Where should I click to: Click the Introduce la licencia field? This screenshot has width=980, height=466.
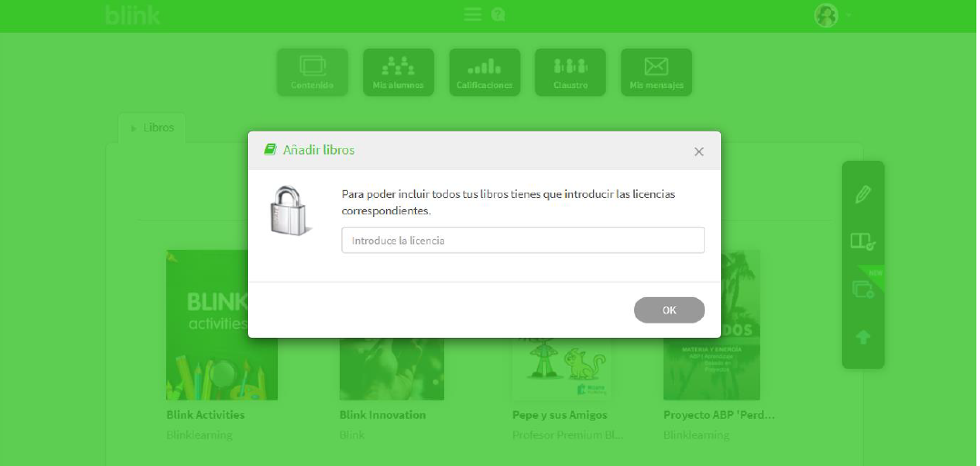[x=522, y=240]
